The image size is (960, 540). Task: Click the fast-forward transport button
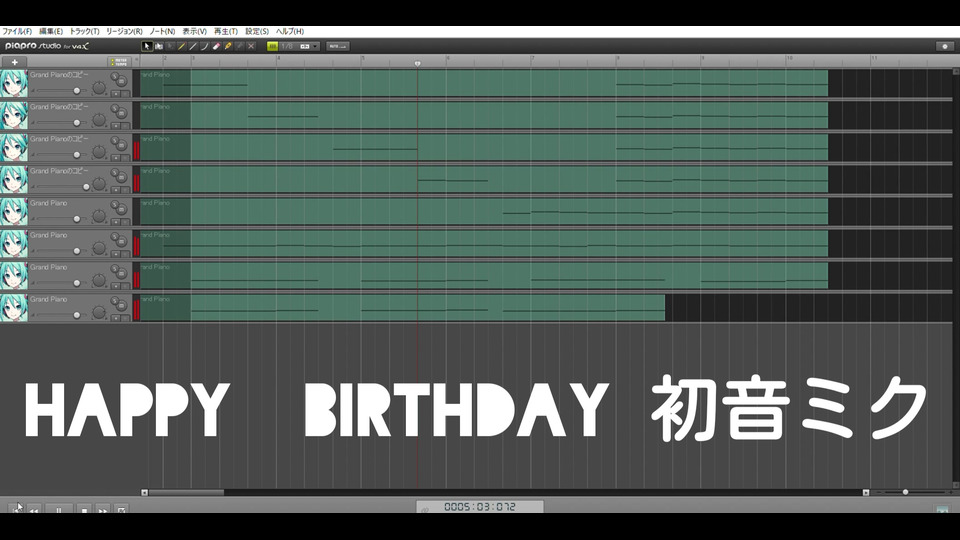click(x=103, y=509)
